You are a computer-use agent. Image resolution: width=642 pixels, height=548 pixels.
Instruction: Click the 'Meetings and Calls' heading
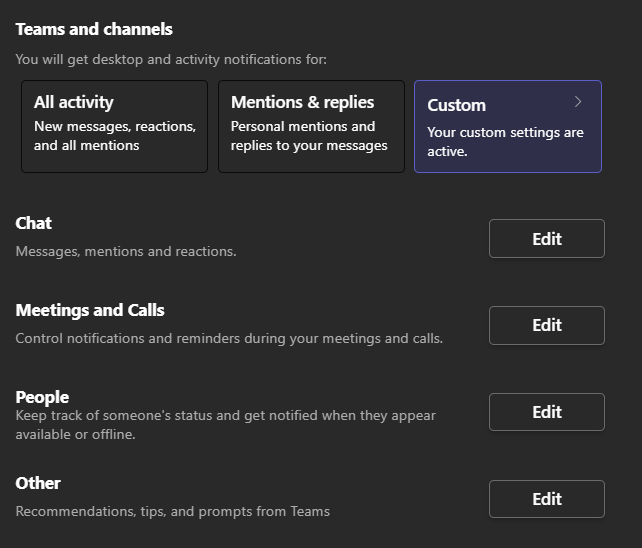(x=90, y=310)
